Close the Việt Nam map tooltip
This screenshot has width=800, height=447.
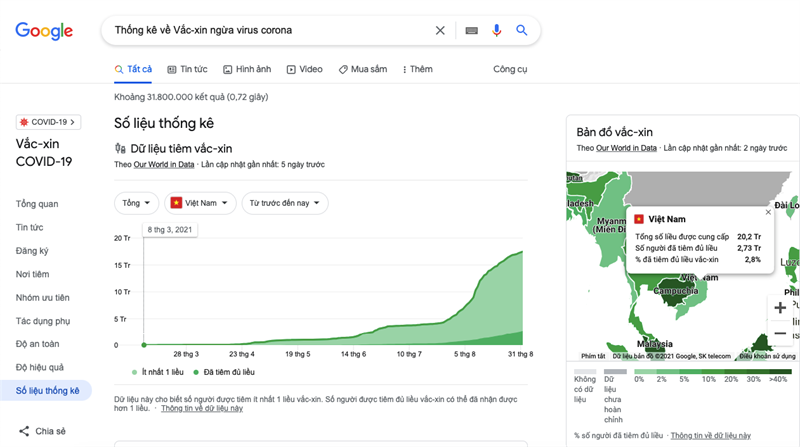click(x=768, y=212)
